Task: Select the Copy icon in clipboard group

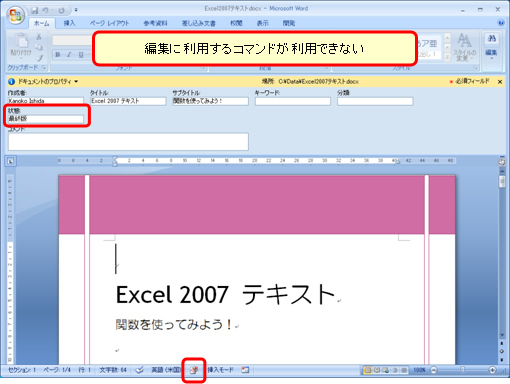Action: tap(39, 47)
